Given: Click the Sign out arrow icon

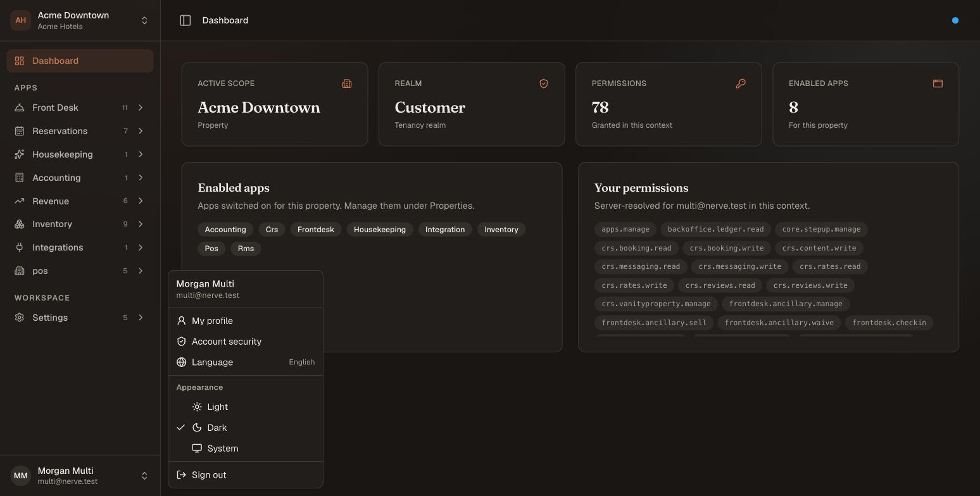Looking at the screenshot, I should [182, 475].
